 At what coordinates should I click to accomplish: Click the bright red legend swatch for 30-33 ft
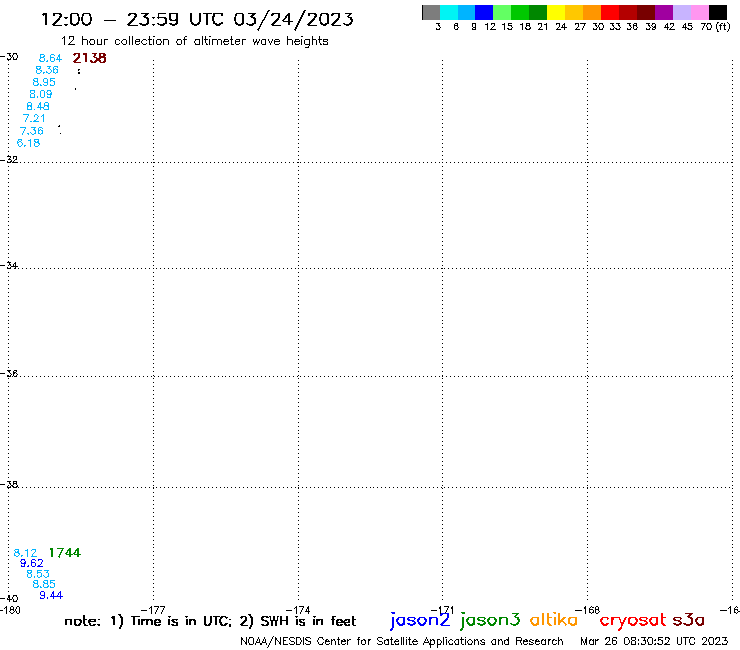click(610, 12)
